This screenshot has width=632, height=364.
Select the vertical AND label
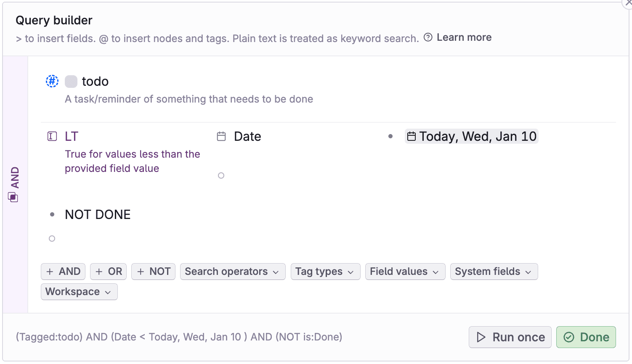point(15,177)
